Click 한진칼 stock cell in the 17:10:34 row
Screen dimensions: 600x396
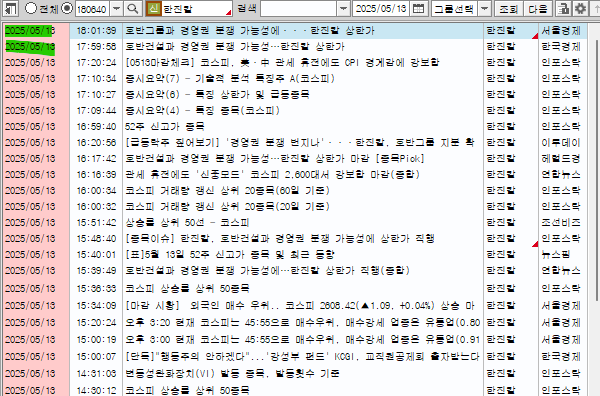tap(501, 78)
